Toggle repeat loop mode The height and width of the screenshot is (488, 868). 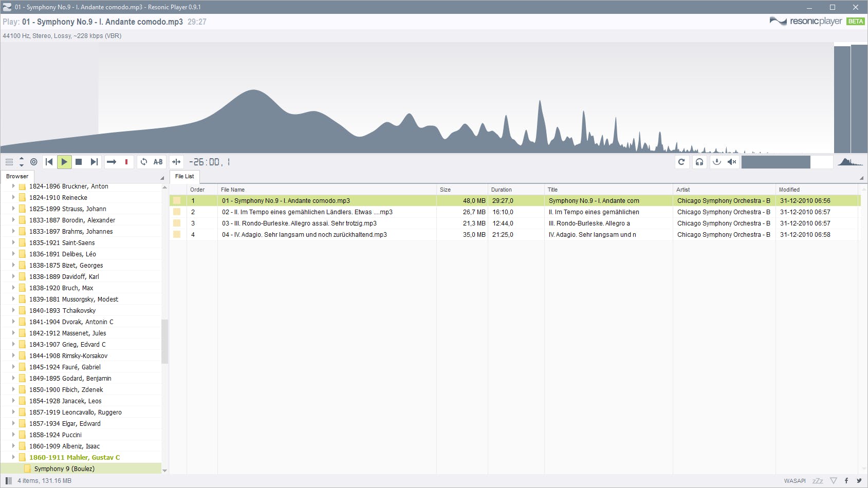[144, 162]
